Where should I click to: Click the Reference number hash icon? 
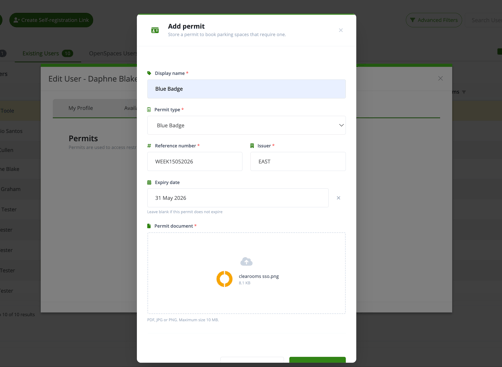[x=149, y=146]
